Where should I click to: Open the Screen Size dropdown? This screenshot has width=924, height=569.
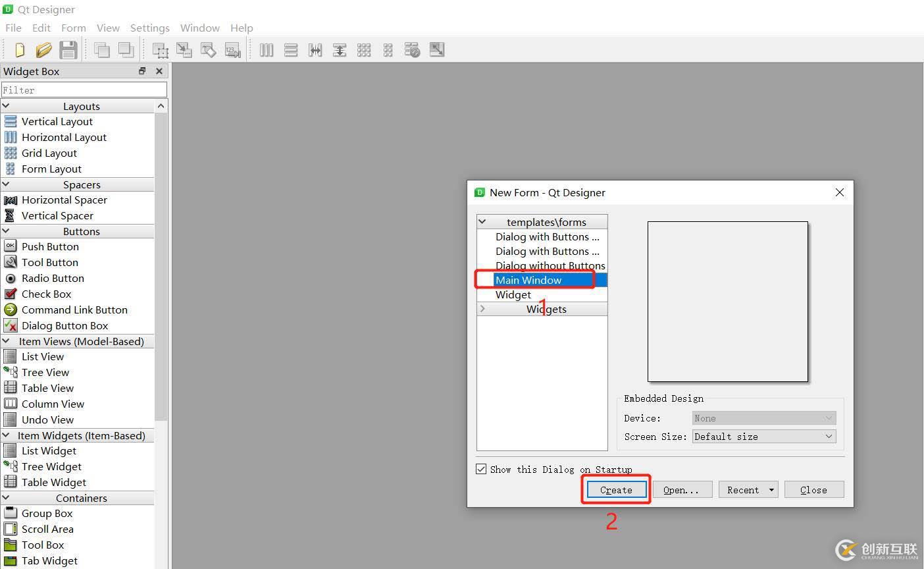[764, 437]
